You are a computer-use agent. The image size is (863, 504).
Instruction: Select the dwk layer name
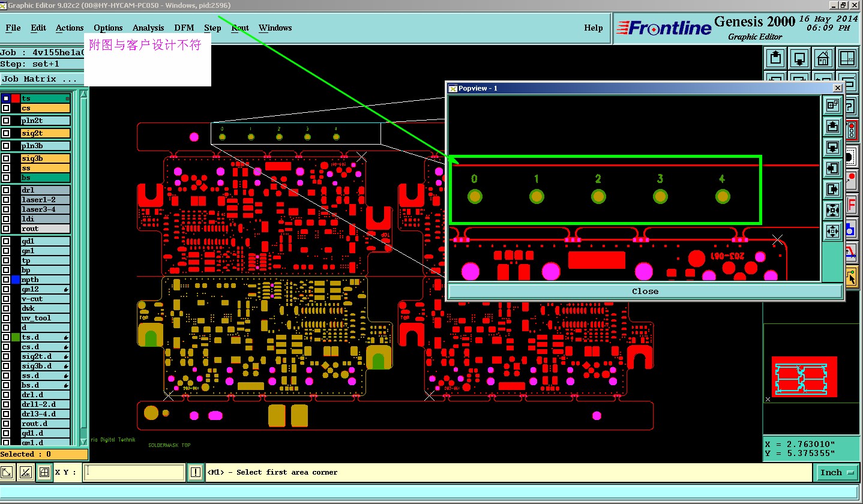(x=46, y=308)
